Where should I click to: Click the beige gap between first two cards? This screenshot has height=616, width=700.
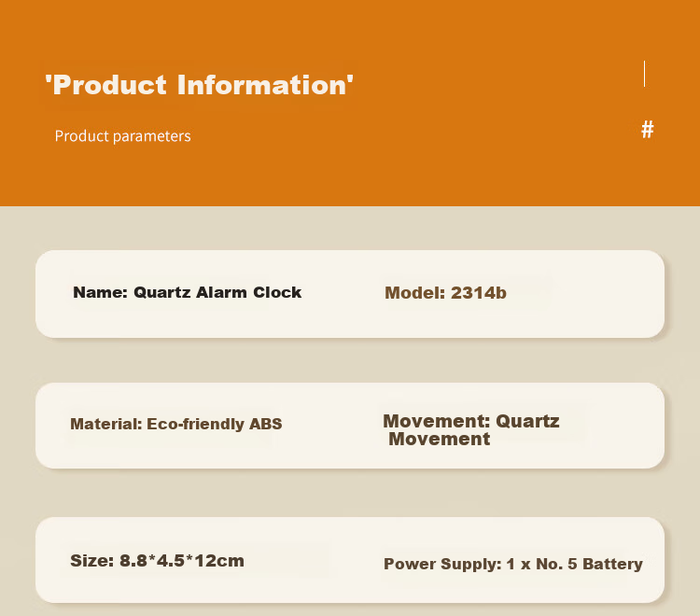pos(350,360)
